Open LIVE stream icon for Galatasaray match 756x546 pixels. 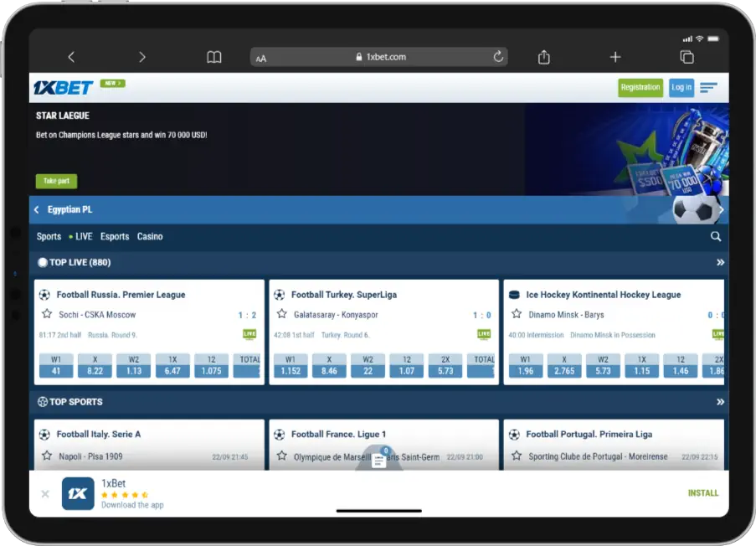484,334
